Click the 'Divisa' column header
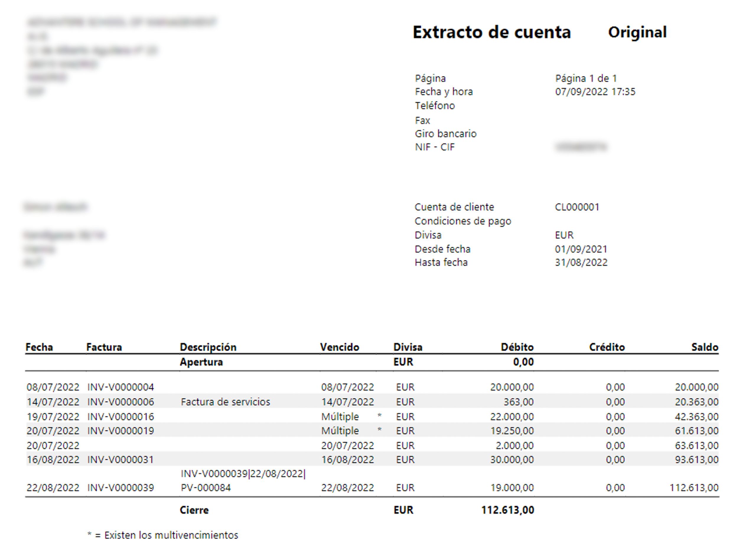The image size is (756, 556). coord(408,347)
